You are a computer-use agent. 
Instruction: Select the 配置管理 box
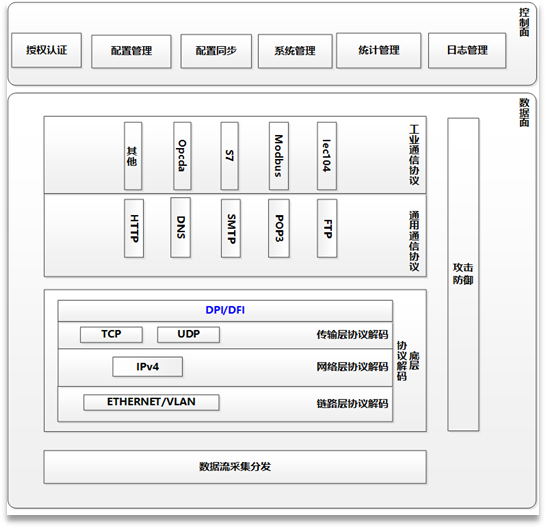click(131, 51)
